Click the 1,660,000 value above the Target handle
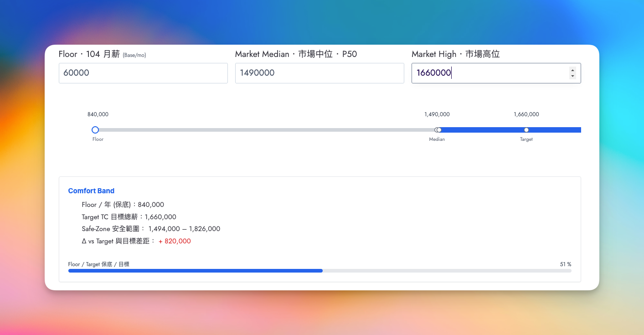644x335 pixels. click(x=526, y=114)
